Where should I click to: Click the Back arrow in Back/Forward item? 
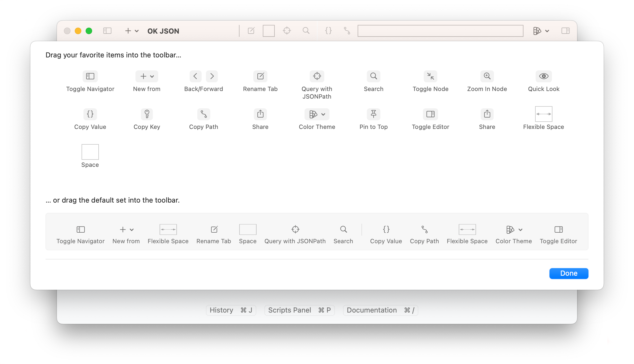coord(195,76)
